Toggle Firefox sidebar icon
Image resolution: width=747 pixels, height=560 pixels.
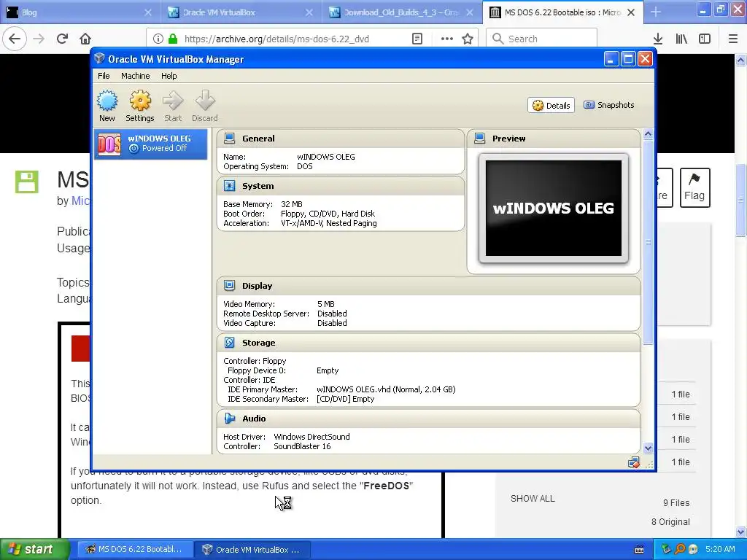(x=705, y=39)
